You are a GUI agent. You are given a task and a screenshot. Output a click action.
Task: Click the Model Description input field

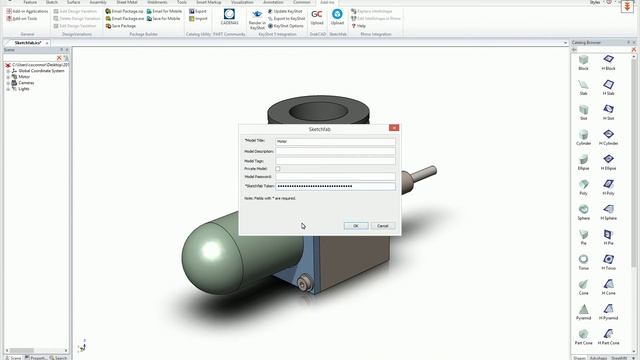pyautogui.click(x=336, y=151)
